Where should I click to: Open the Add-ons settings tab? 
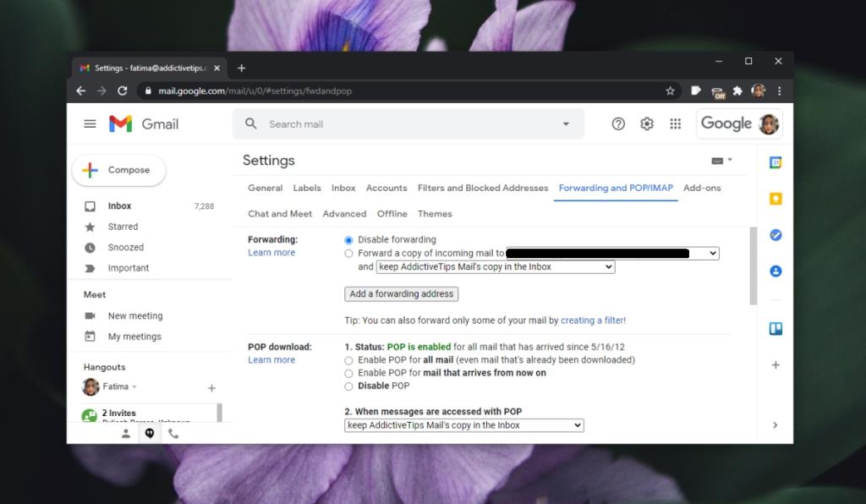[x=703, y=188]
